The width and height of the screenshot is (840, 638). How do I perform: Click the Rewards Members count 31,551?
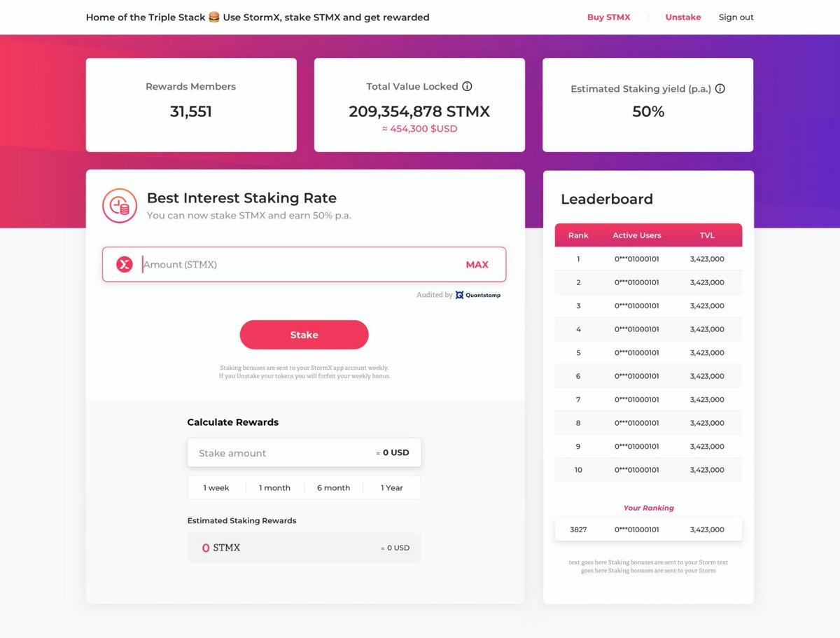pyautogui.click(x=191, y=111)
